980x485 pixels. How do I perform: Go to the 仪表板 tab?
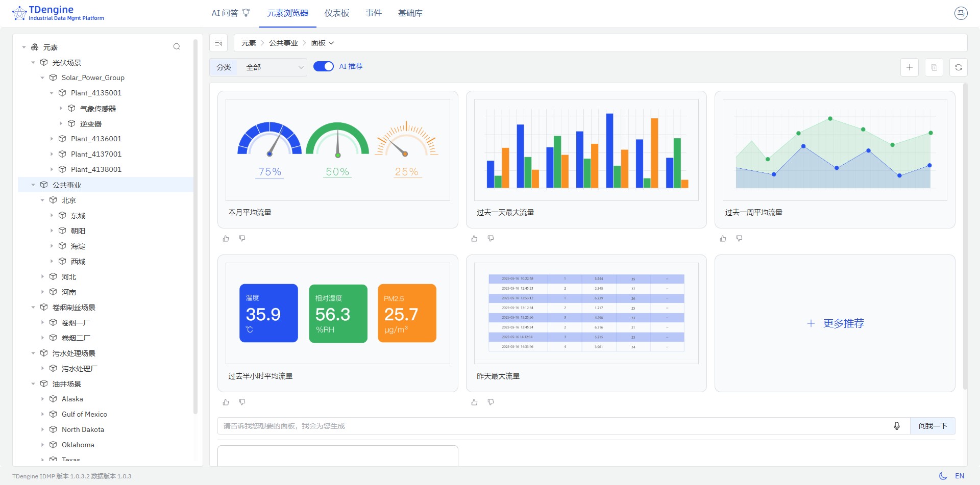click(x=337, y=13)
